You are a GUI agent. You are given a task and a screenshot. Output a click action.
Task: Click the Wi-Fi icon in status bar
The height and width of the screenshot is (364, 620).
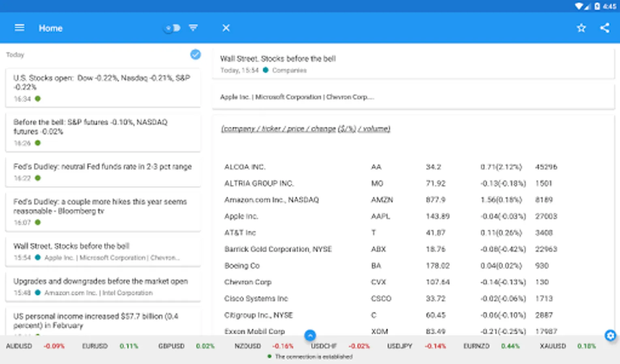click(579, 6)
